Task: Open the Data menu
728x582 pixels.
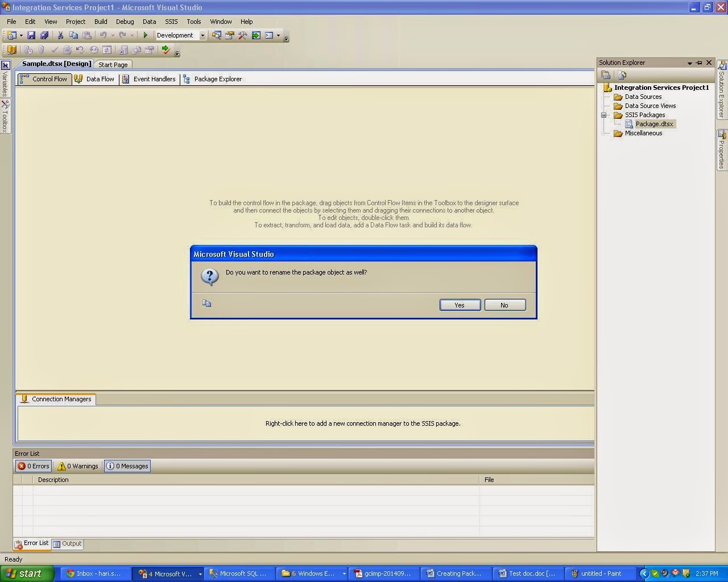Action: coord(150,22)
